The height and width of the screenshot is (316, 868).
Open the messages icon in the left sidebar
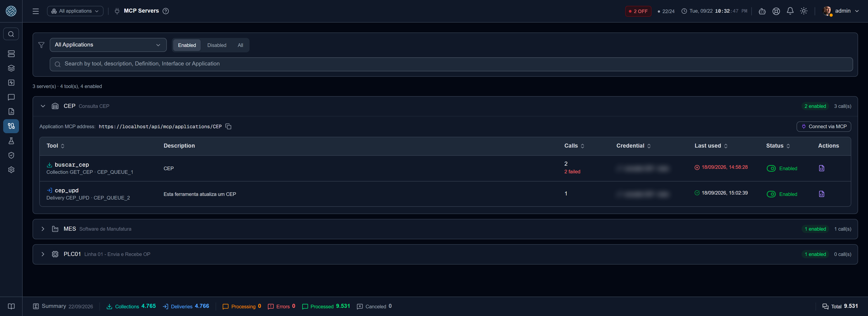tap(11, 97)
